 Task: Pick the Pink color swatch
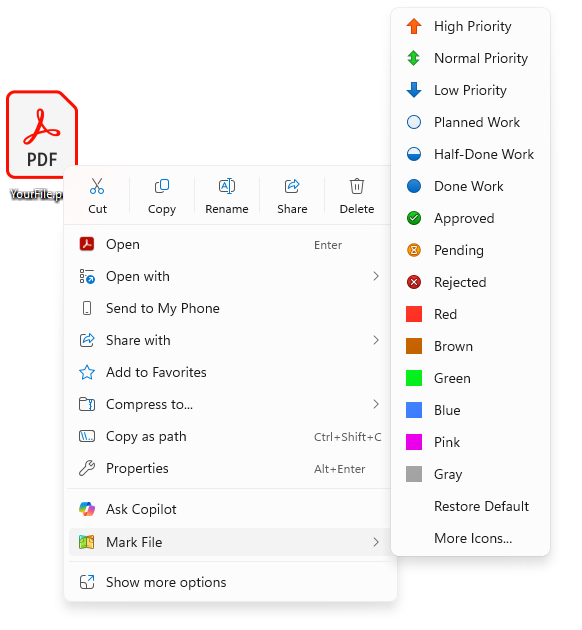pyautogui.click(x=414, y=442)
